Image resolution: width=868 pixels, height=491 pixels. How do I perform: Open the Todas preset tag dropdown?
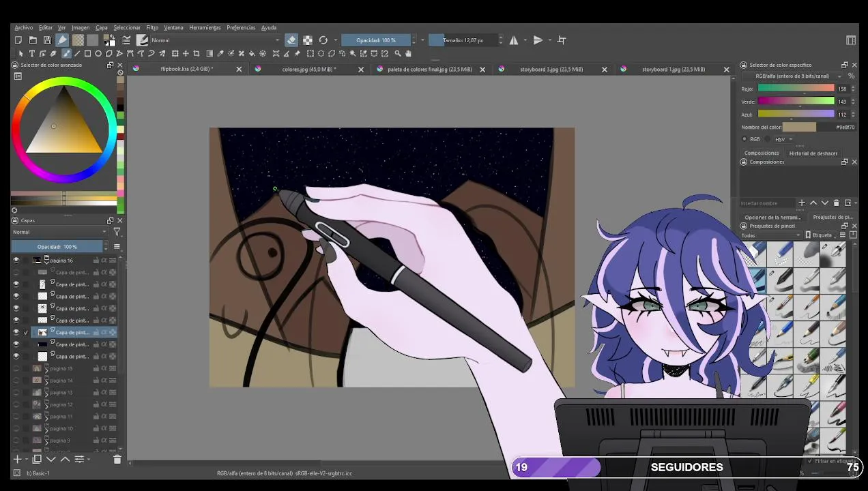(x=771, y=235)
